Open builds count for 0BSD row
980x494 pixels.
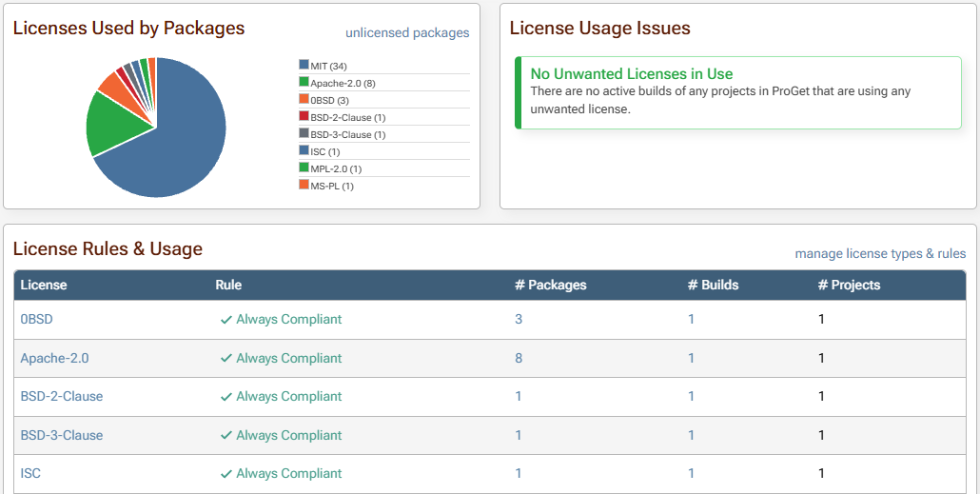click(x=692, y=320)
